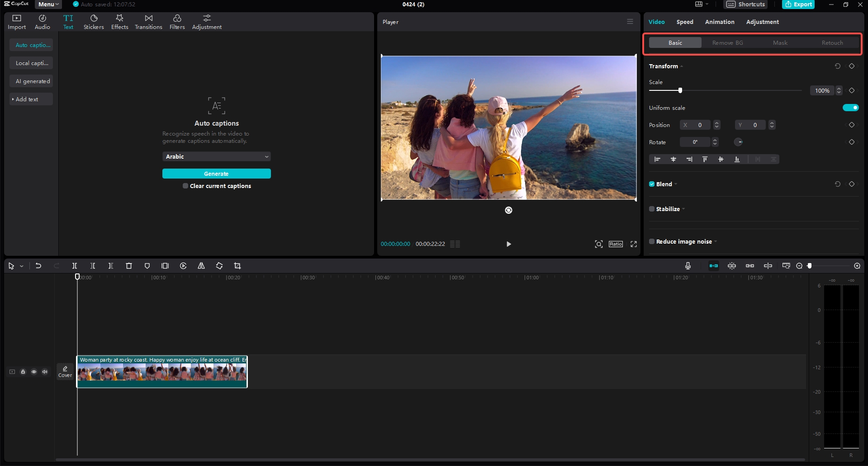Collapse the Transform section

[x=681, y=66]
